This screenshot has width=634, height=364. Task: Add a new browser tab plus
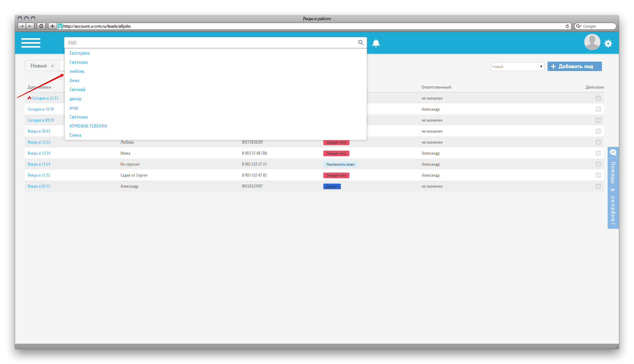(x=52, y=26)
